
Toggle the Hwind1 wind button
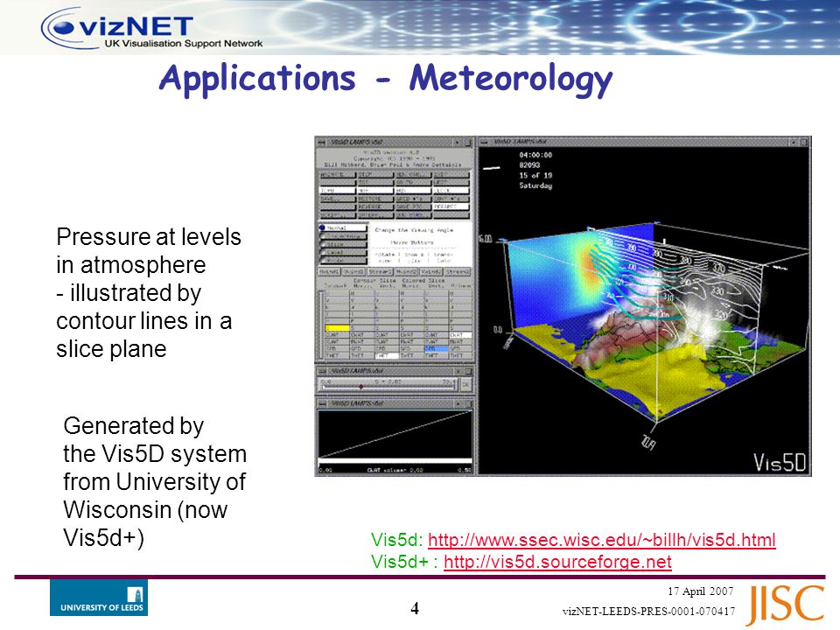point(329,271)
